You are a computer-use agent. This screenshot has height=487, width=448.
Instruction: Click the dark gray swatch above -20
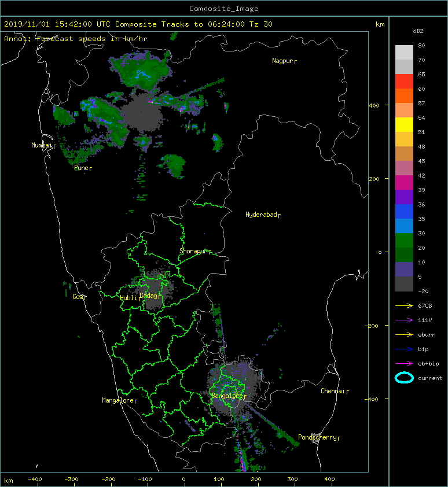[404, 284]
